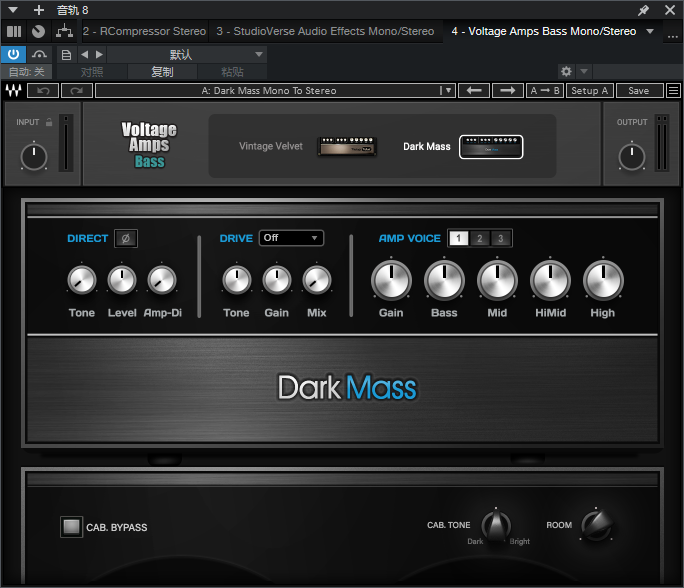Click the DRIVE Gain knob

[277, 280]
